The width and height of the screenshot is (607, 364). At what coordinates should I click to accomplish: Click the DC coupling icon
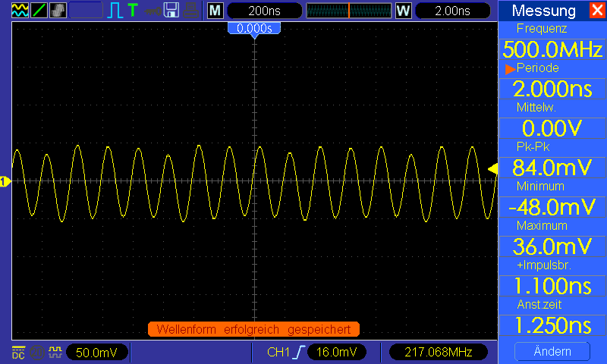[18, 352]
